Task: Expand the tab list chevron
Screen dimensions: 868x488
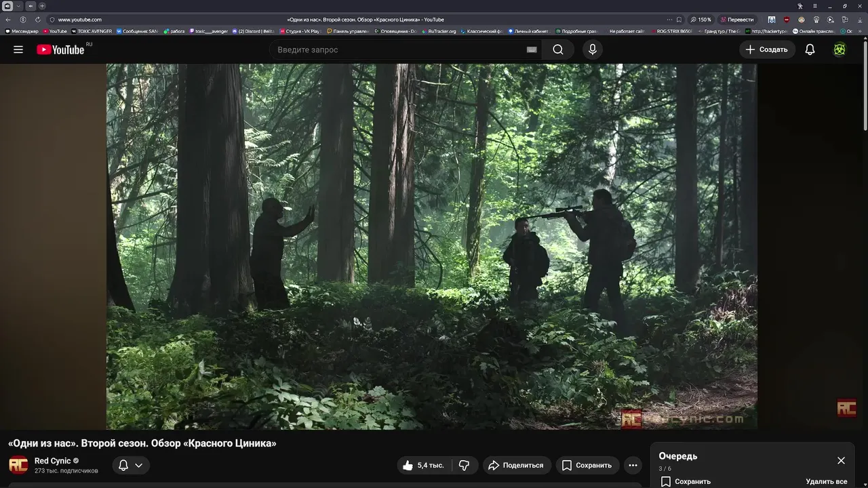Action: (19, 6)
